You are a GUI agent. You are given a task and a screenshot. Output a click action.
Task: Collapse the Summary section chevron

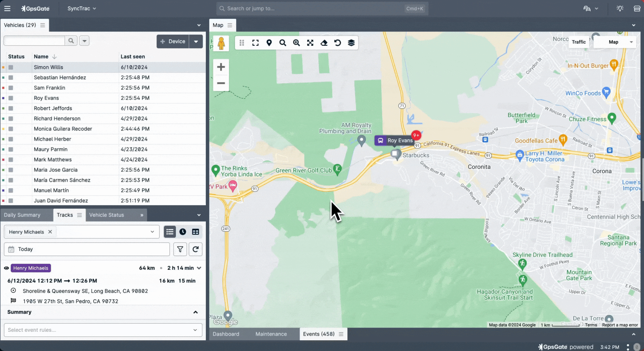coord(195,312)
